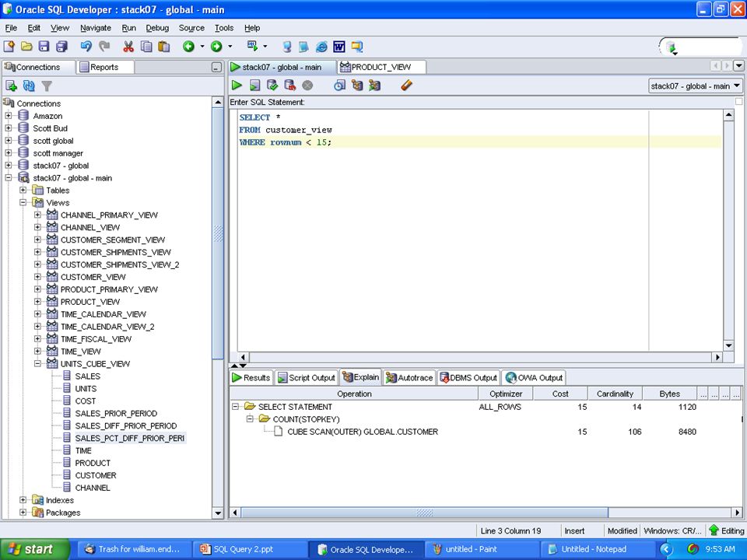Expand the Indexes folder
The width and height of the screenshot is (747, 560).
pos(23,500)
